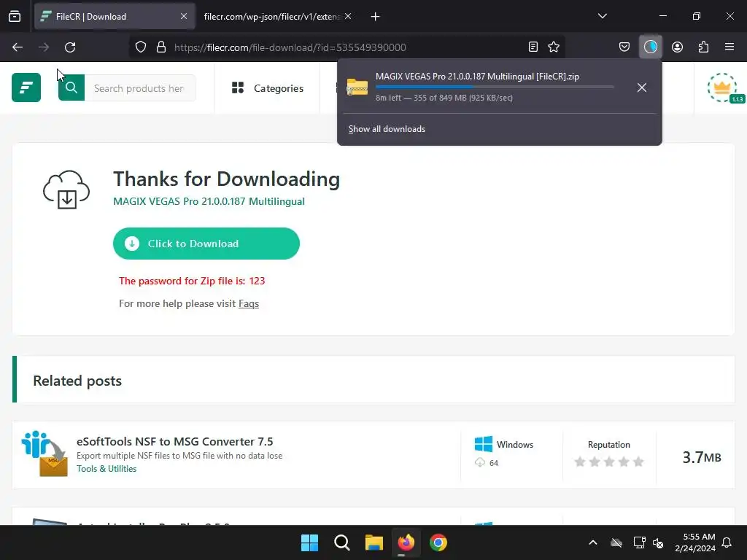Image resolution: width=747 pixels, height=560 pixels.
Task: Bookmark this page with the star icon
Action: pos(554,47)
